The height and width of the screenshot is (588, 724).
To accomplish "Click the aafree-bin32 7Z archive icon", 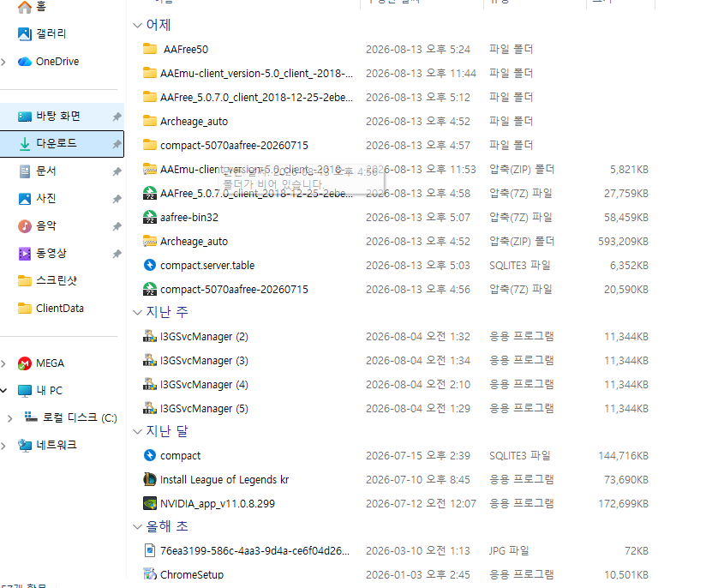I will tap(150, 217).
